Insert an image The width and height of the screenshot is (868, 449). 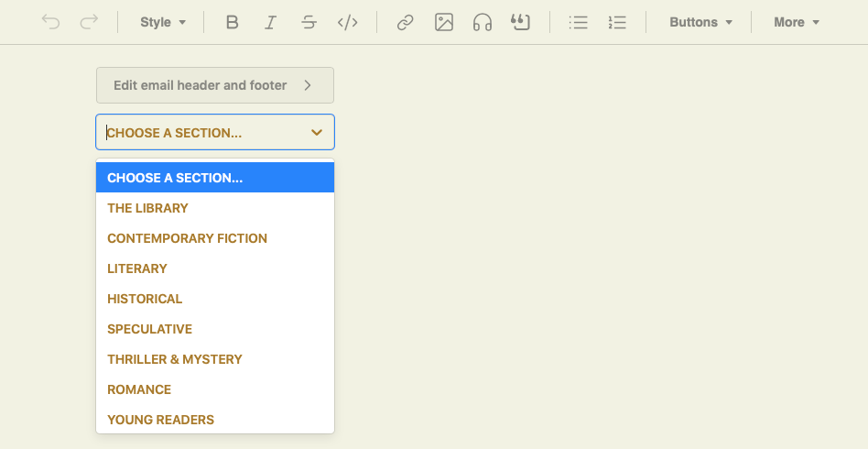(x=444, y=22)
